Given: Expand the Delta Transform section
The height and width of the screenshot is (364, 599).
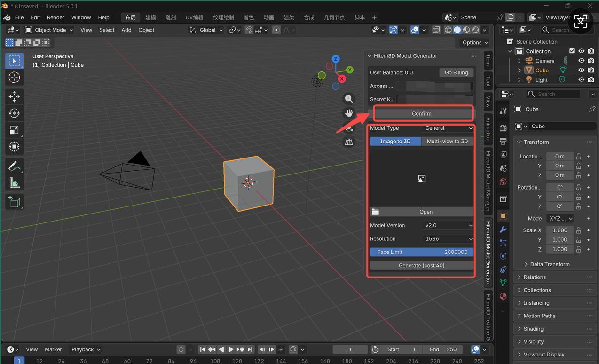Looking at the screenshot, I should 549,264.
